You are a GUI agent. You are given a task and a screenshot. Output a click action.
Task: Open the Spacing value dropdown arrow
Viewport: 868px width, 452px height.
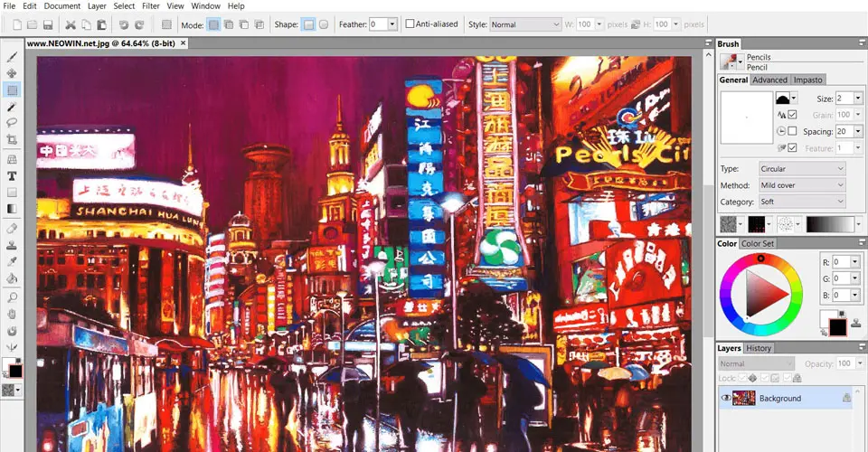[x=858, y=132]
